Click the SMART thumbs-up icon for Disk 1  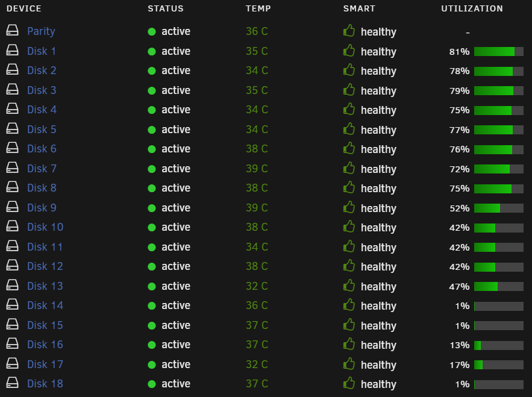point(349,51)
